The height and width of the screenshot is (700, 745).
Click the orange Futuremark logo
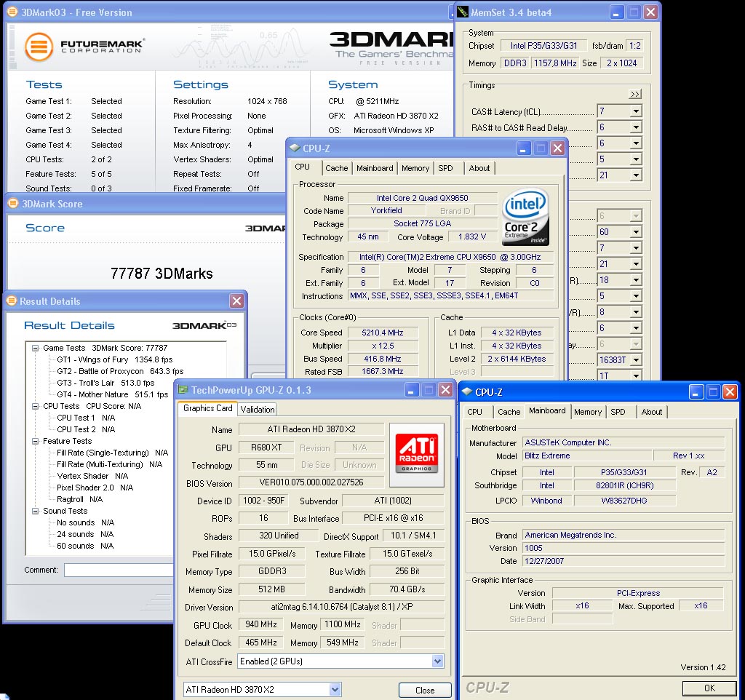click(39, 47)
